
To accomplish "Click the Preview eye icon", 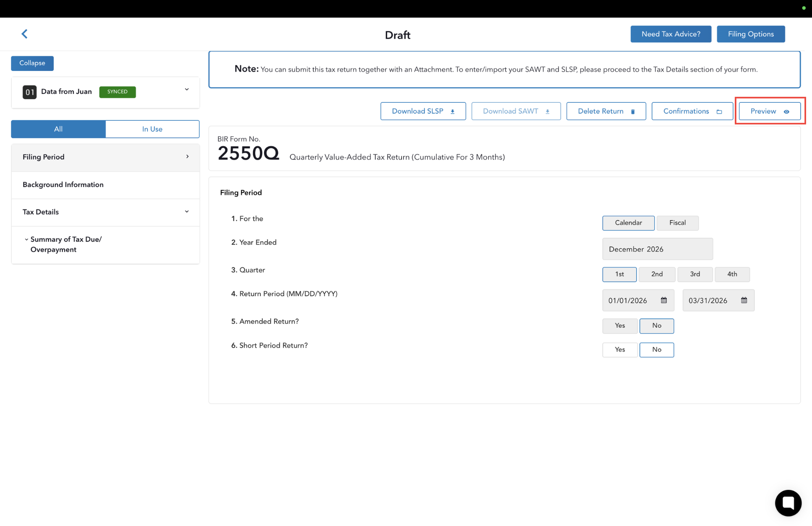I will point(786,112).
